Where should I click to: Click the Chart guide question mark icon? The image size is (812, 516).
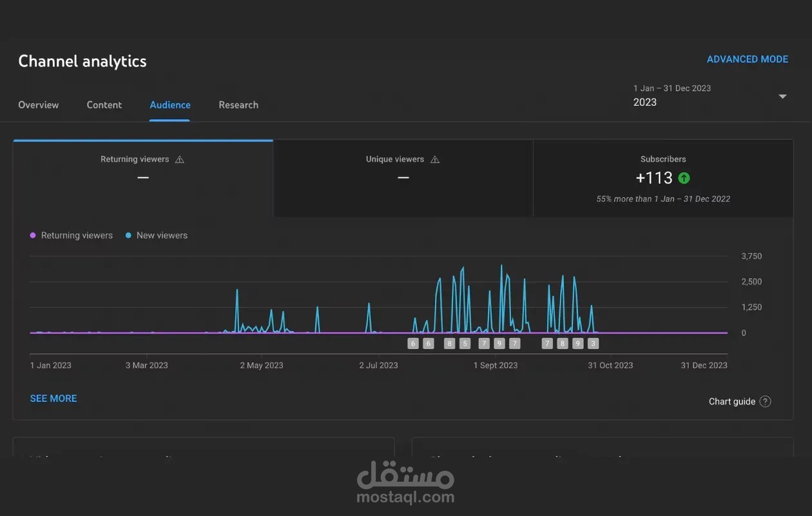click(x=765, y=401)
